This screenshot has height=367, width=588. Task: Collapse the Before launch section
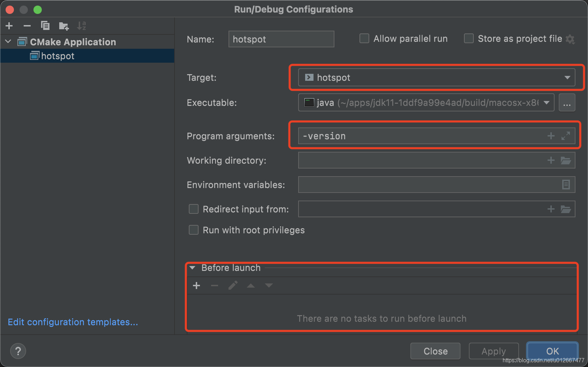pos(192,268)
